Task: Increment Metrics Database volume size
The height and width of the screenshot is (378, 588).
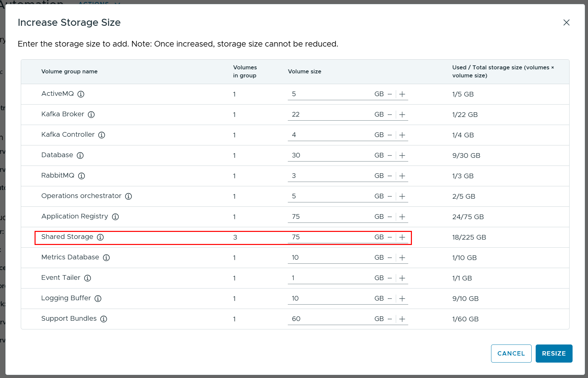Action: click(402, 258)
